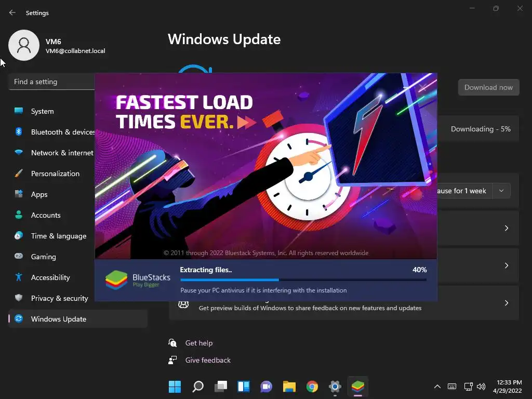Launch Google Chrome from taskbar
Viewport: 532px width, 399px height.
[x=312, y=387]
